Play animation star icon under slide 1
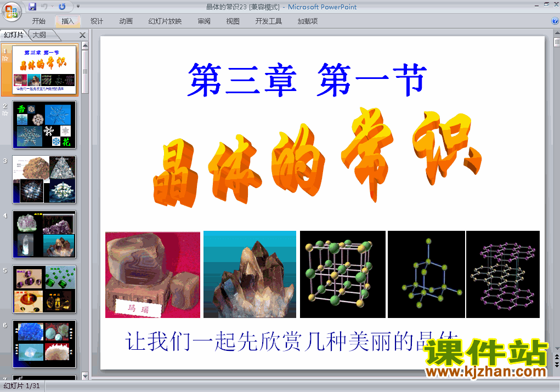Screen dimensions: 560x392 5,59
